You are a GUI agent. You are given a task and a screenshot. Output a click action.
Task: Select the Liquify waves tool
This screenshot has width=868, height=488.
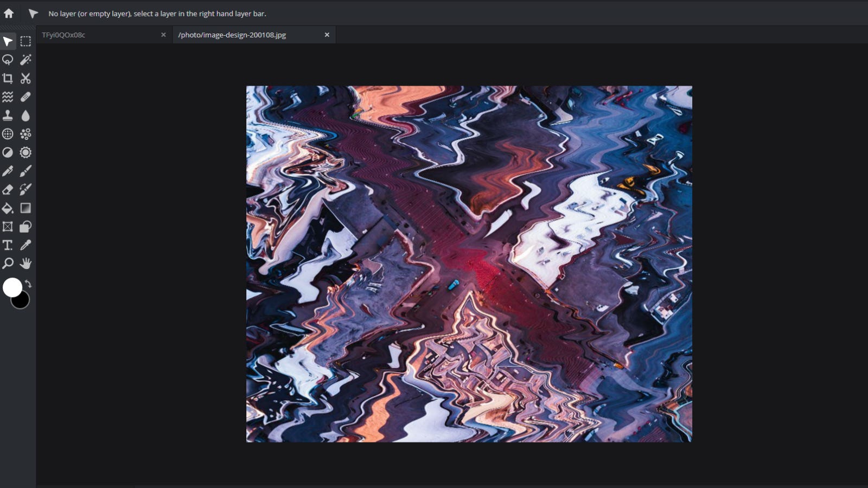[x=8, y=97]
